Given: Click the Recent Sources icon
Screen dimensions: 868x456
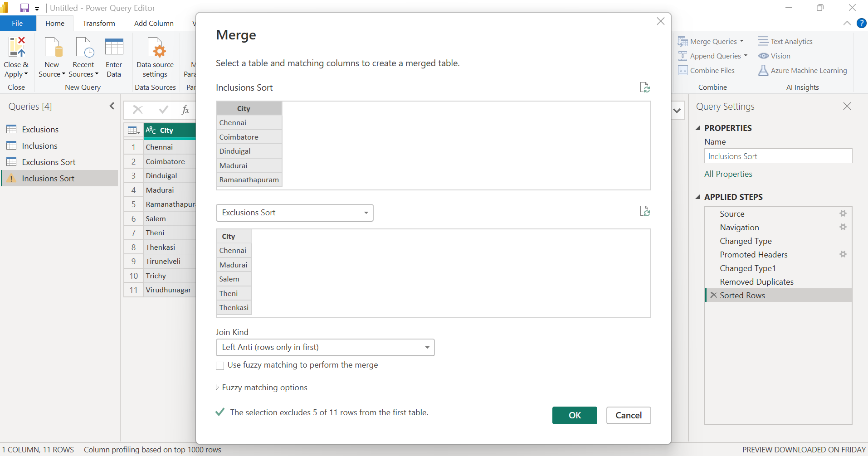Looking at the screenshot, I should [x=84, y=47].
